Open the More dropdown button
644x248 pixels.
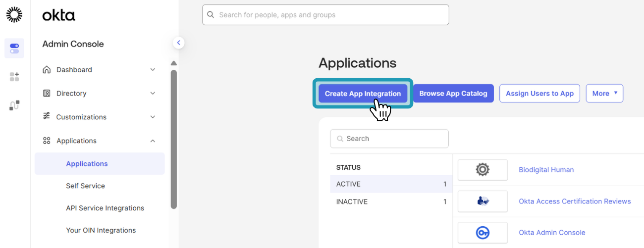[x=604, y=94]
